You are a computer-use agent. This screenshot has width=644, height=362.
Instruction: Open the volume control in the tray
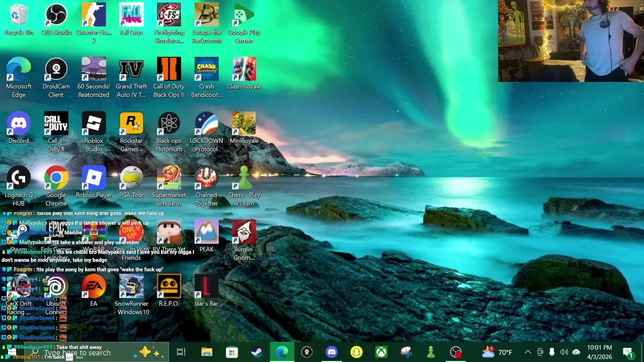pyautogui.click(x=564, y=352)
